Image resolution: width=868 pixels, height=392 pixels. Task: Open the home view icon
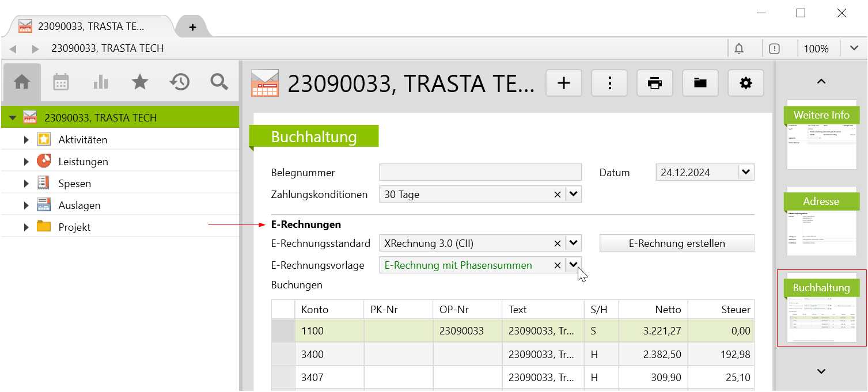[22, 82]
